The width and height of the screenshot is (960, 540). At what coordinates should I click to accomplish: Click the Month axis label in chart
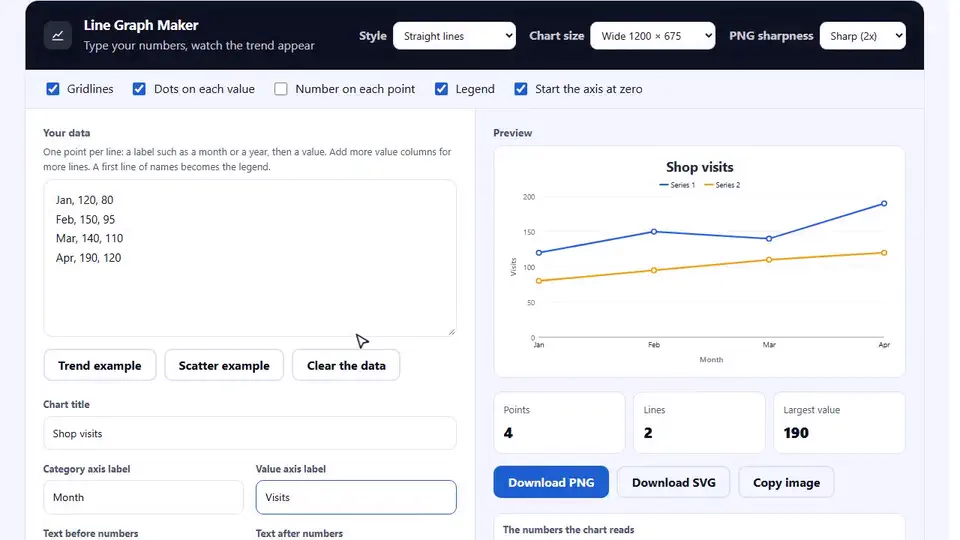(x=711, y=359)
